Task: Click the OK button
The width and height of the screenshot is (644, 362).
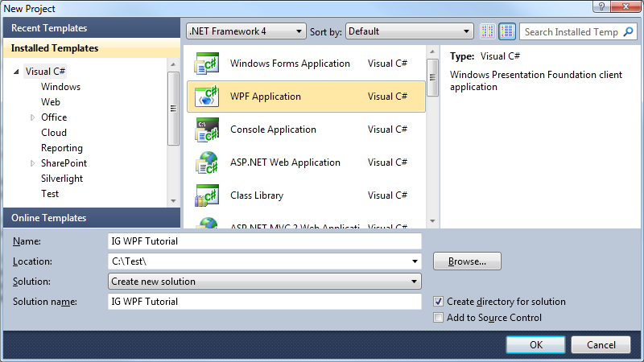Action: pyautogui.click(x=535, y=345)
